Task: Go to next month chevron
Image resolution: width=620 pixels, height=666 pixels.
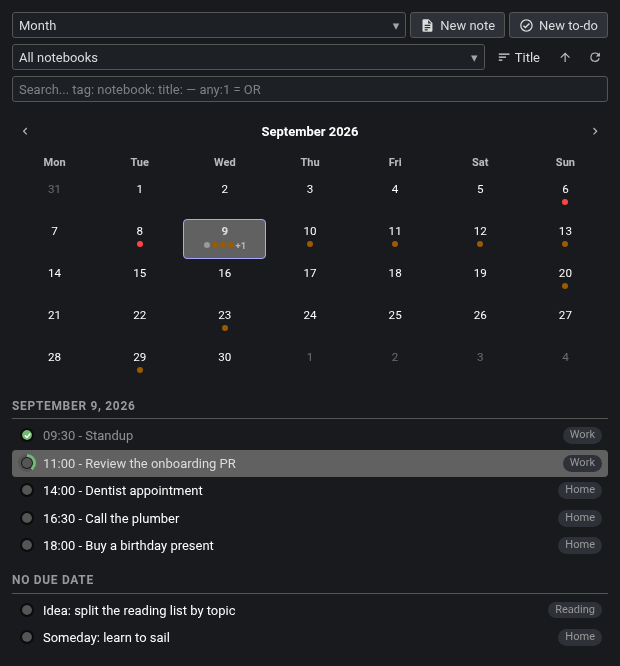Action: point(595,131)
